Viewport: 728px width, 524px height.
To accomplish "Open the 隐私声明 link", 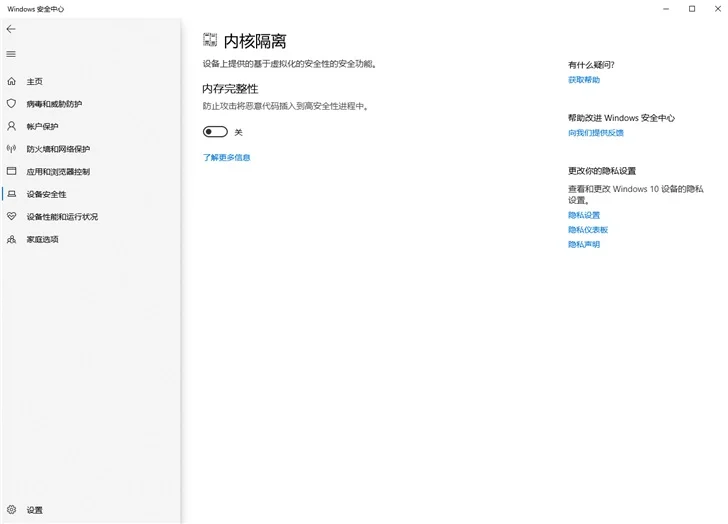I will (x=584, y=245).
